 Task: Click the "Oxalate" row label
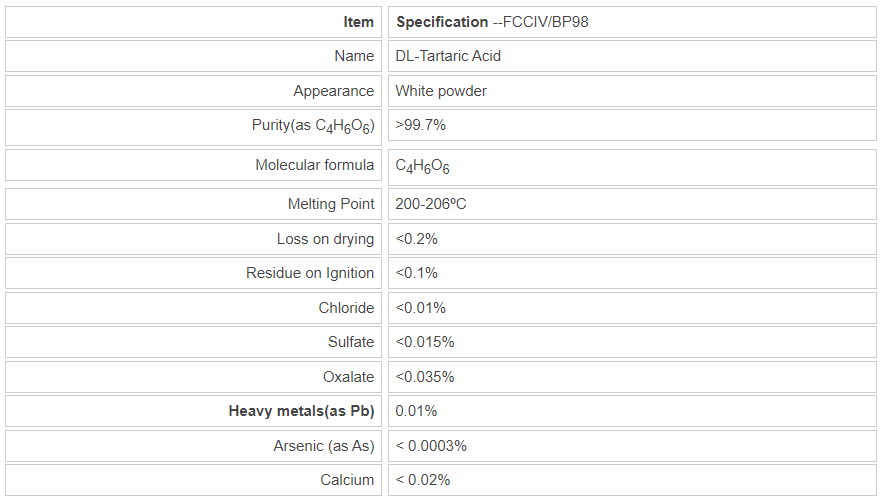[348, 377]
